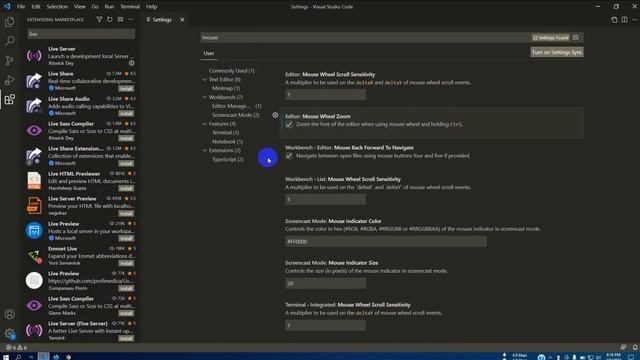The image size is (640, 360).
Task: Open the Help menu
Action: point(151,7)
